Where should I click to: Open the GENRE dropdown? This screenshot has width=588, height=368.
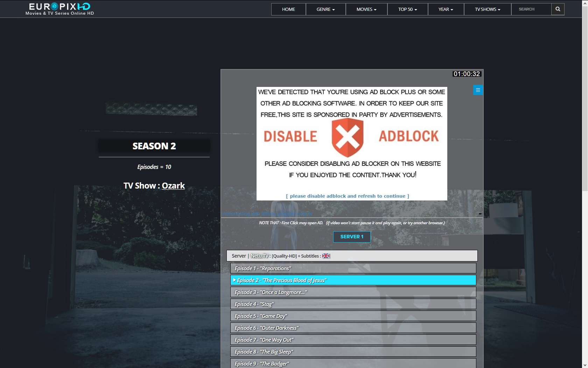tap(325, 9)
